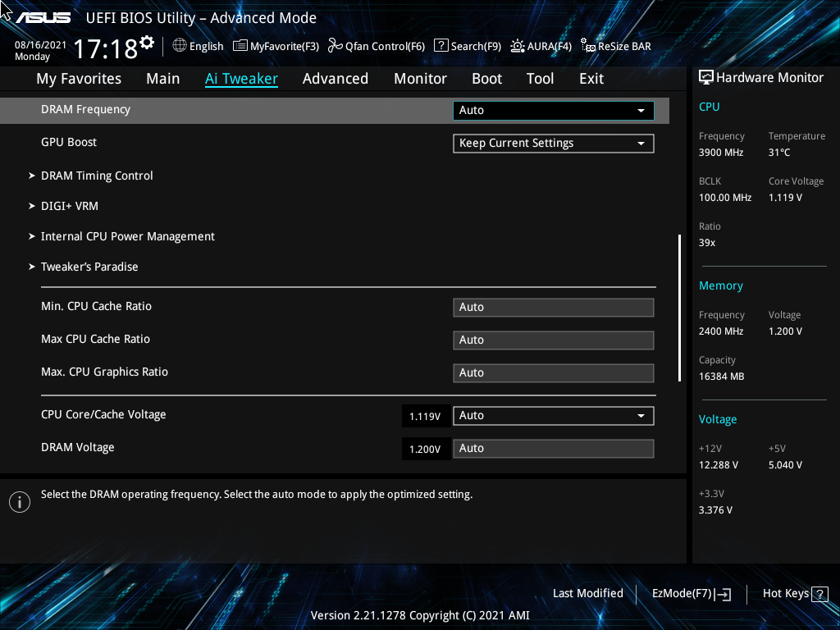The width and height of the screenshot is (840, 630).
Task: Click the 3.376 V reading
Action: (715, 510)
